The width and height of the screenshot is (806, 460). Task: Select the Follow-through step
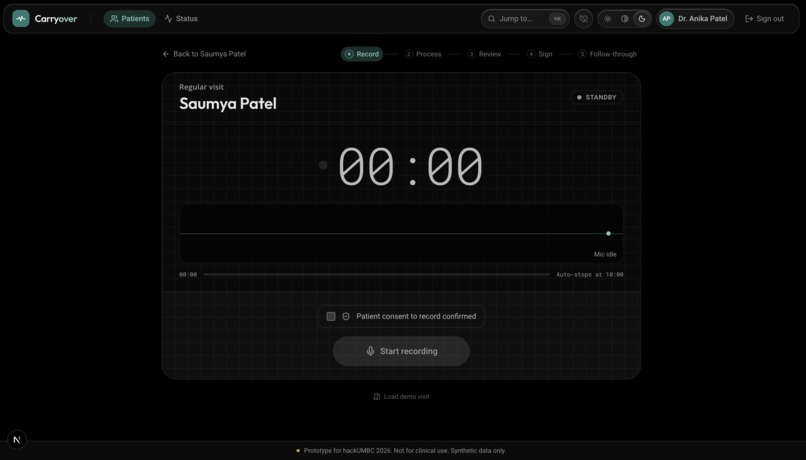coord(608,54)
